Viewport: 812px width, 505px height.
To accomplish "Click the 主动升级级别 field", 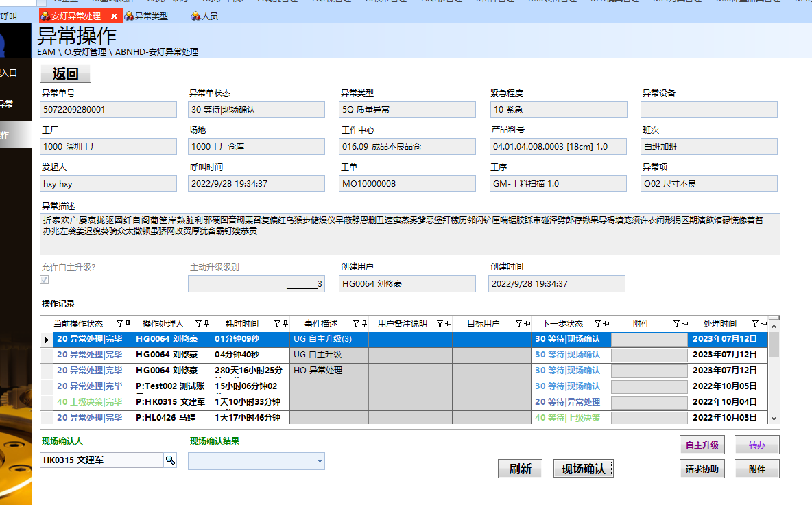I will point(256,284).
